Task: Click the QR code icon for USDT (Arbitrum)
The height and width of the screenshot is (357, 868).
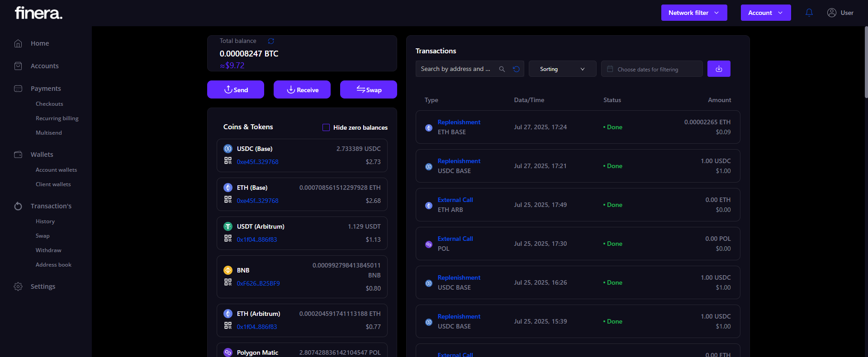Action: point(228,239)
